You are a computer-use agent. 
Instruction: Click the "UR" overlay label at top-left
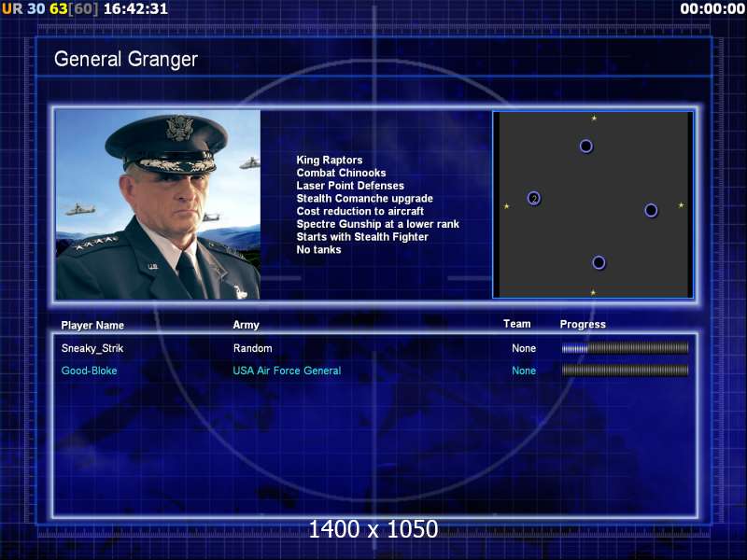pyautogui.click(x=12, y=8)
